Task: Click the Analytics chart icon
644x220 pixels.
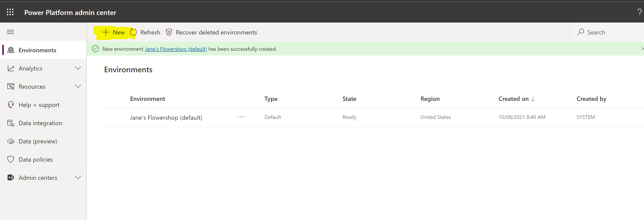Action: point(11,68)
